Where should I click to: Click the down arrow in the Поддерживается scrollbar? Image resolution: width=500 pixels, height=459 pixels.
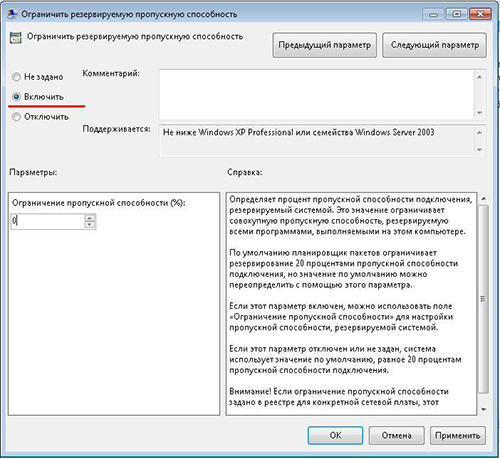[x=479, y=150]
